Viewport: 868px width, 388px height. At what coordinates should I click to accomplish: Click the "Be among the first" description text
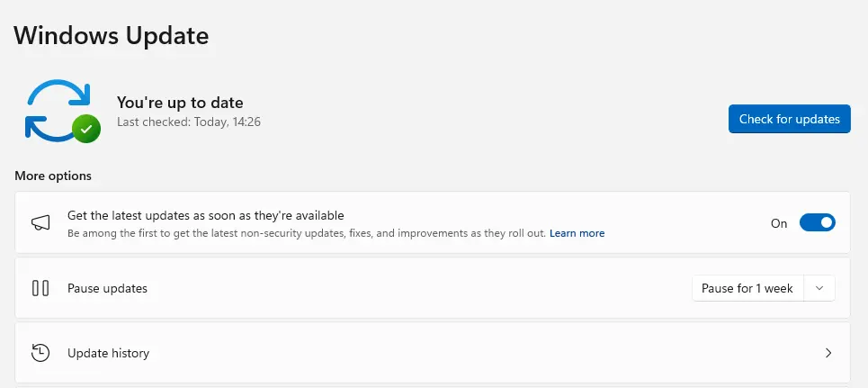(306, 233)
